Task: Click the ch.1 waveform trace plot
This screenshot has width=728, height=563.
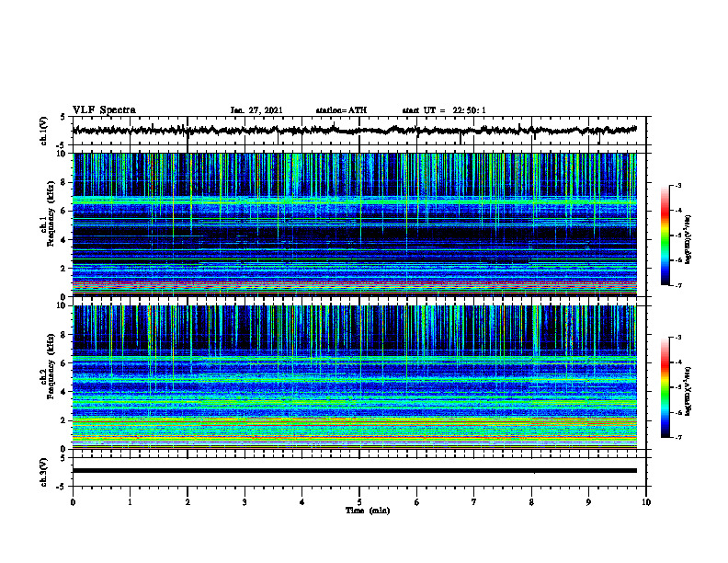Action: click(x=354, y=130)
